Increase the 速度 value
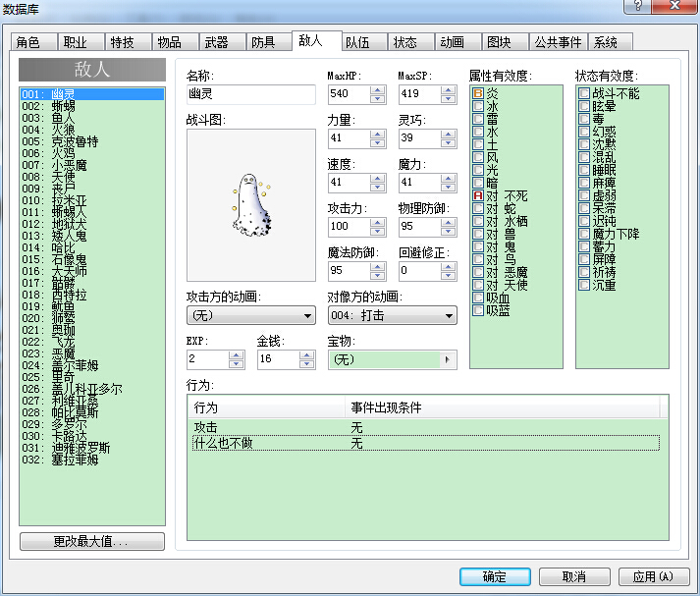 point(378,178)
